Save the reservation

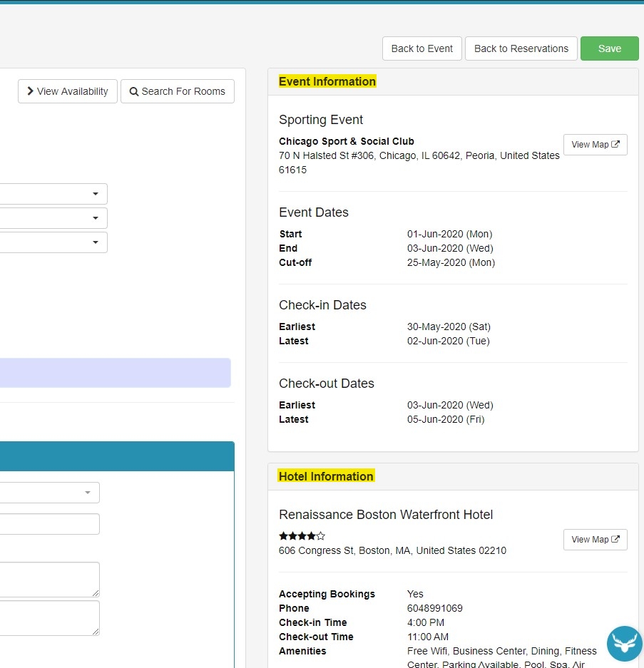point(610,48)
